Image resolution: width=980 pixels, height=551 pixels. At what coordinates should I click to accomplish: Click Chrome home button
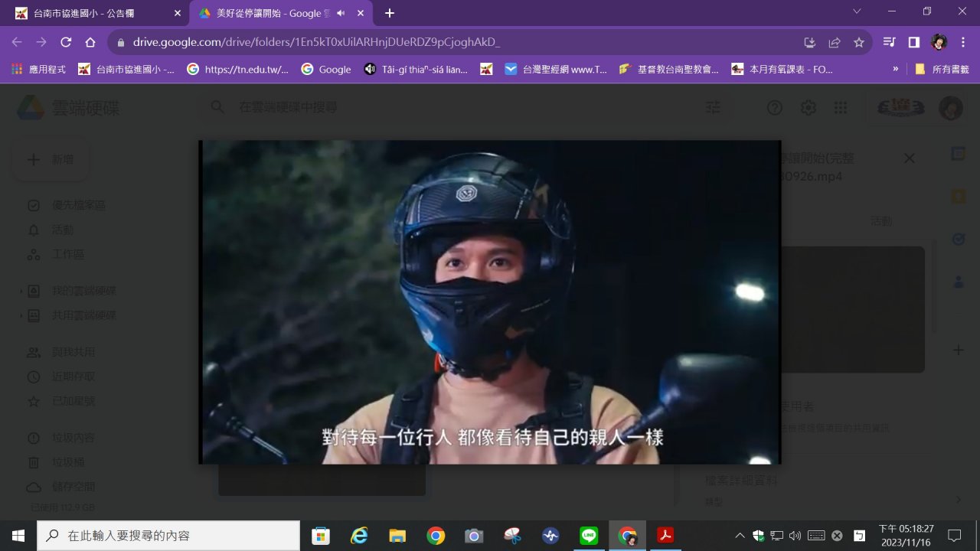click(90, 42)
